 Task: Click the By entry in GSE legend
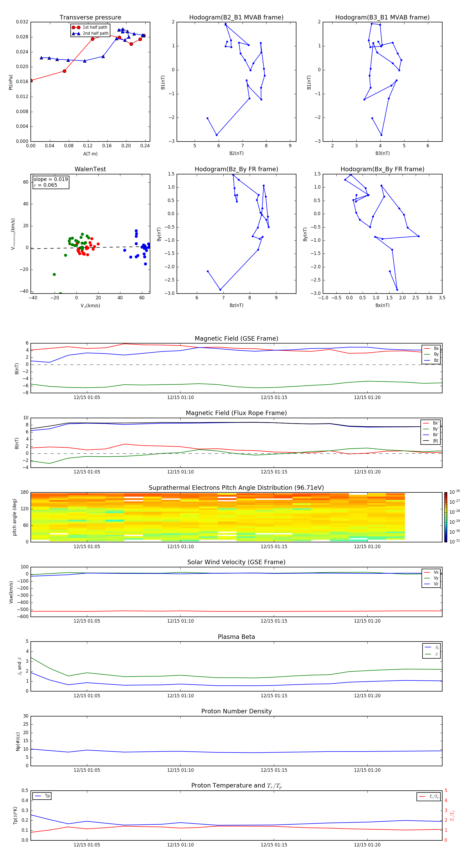pos(431,355)
